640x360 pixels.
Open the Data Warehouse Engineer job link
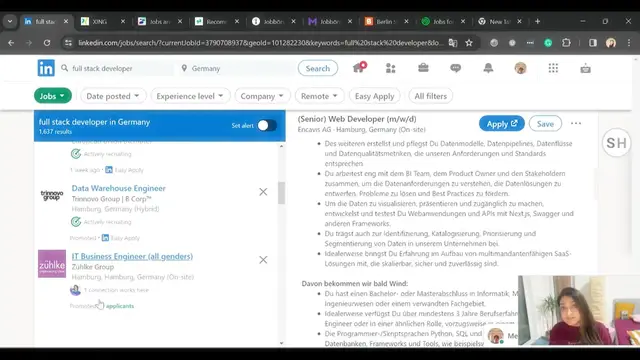118,188
